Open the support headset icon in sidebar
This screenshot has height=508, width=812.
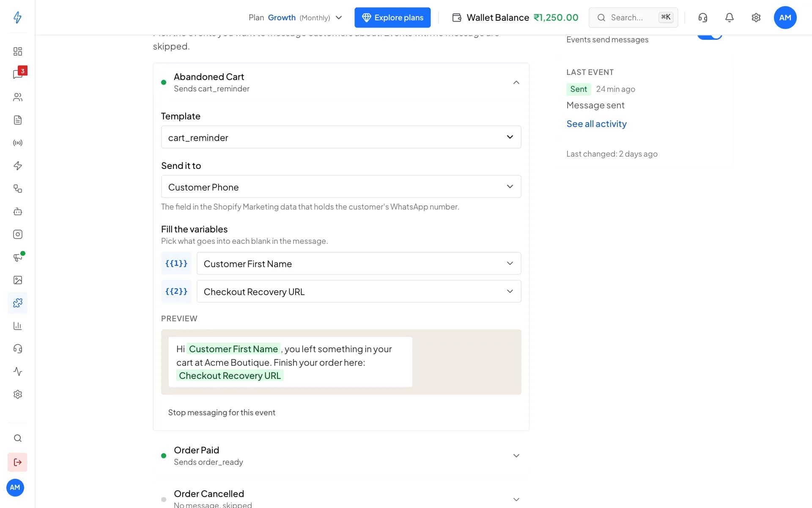(17, 348)
